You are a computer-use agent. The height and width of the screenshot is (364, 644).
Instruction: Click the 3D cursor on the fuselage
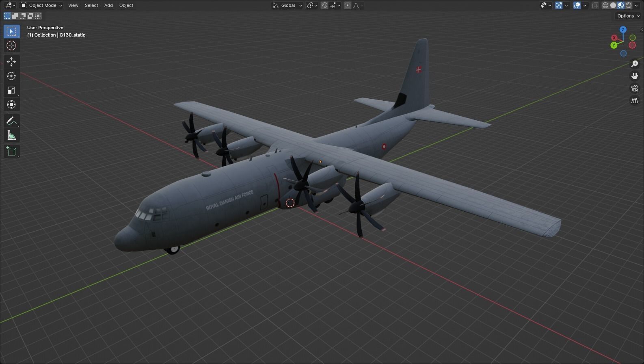click(290, 203)
